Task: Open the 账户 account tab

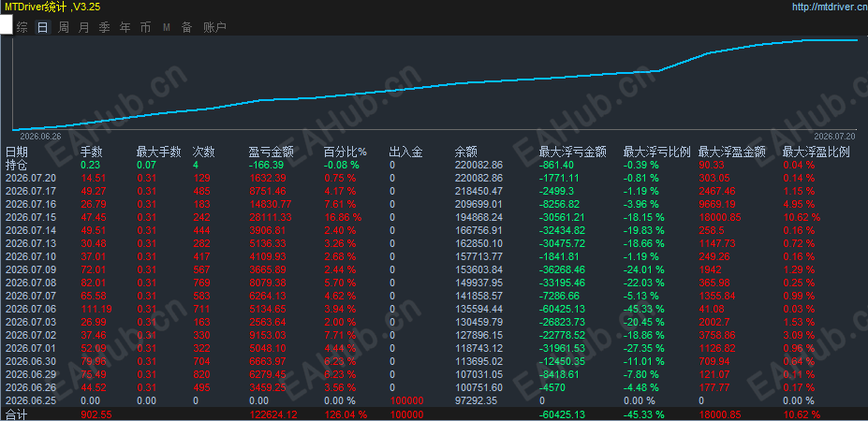Action: (x=214, y=27)
